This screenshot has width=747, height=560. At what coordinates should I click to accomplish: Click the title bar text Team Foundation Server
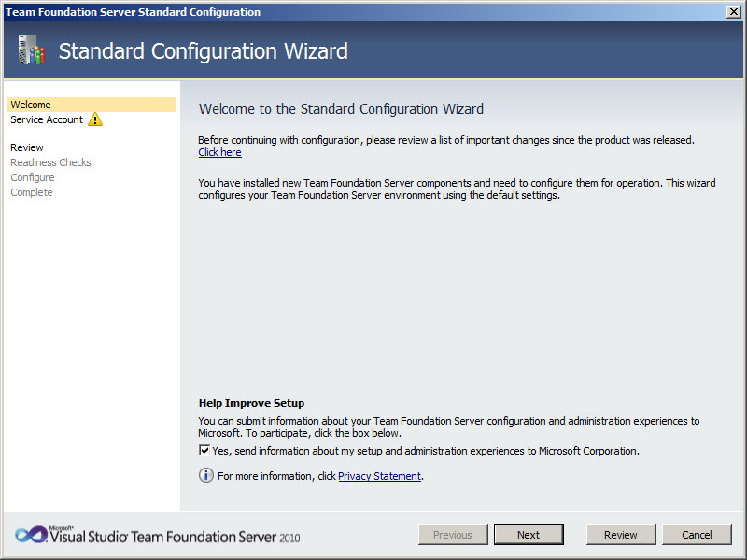[x=133, y=12]
